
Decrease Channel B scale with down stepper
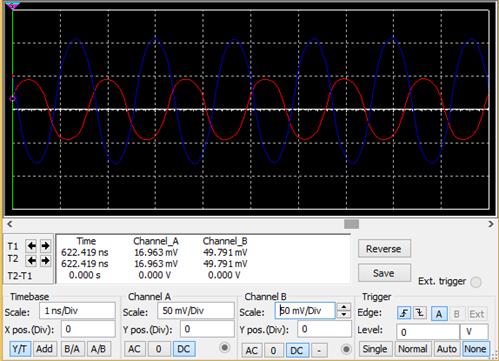pyautogui.click(x=344, y=315)
